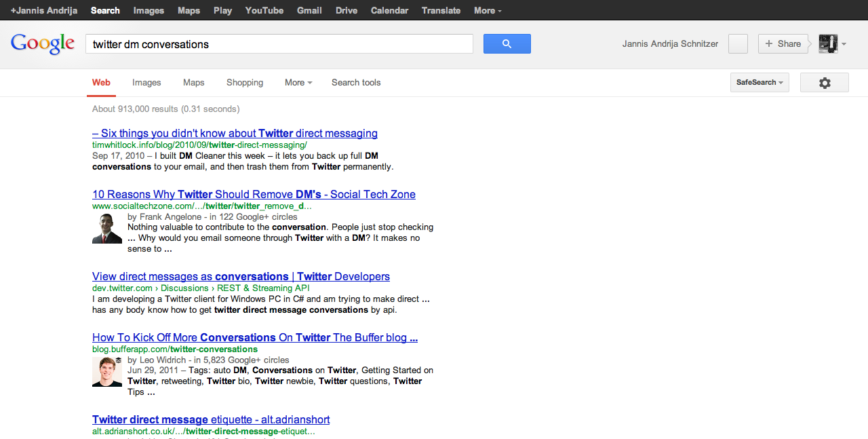This screenshot has width=868, height=439.
Task: Click the www.socialtechzone.com green URL
Action: pos(202,206)
